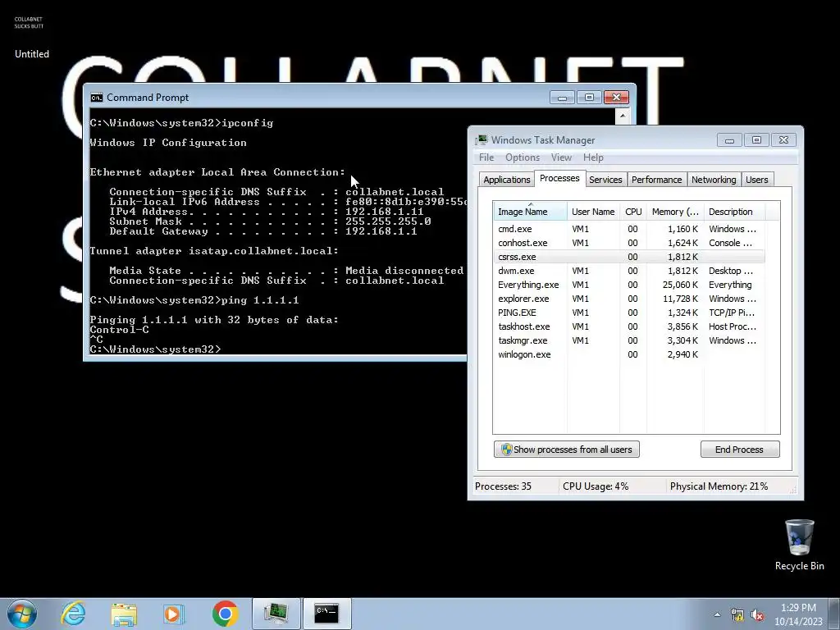Show hidden tray icons arrow

717,614
